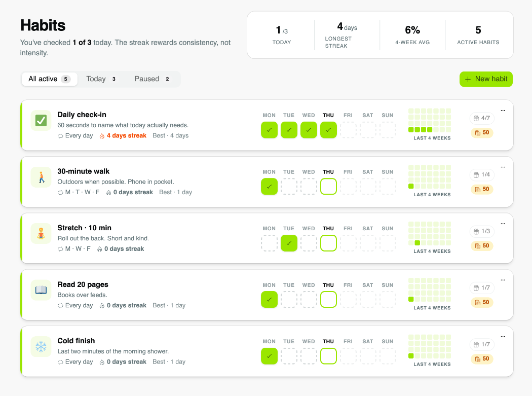The image size is (532, 396).
Task: Click the Daily check-in checkmark icon
Action: coord(41,121)
